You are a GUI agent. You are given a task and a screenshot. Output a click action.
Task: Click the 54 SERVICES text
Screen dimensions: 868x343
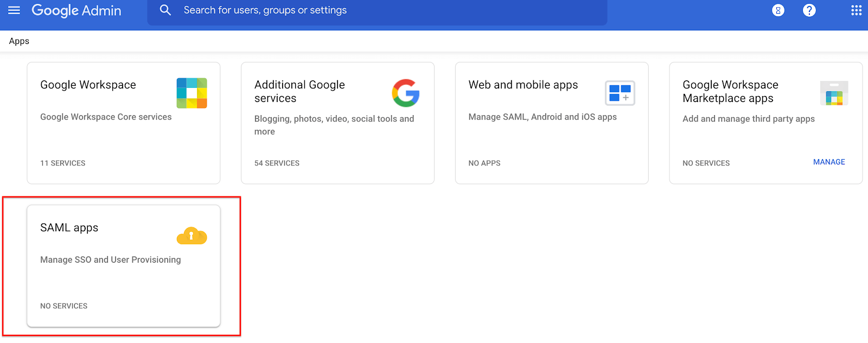coord(277,163)
